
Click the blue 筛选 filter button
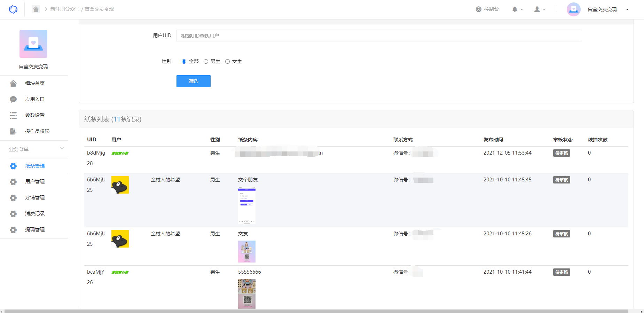pyautogui.click(x=194, y=81)
